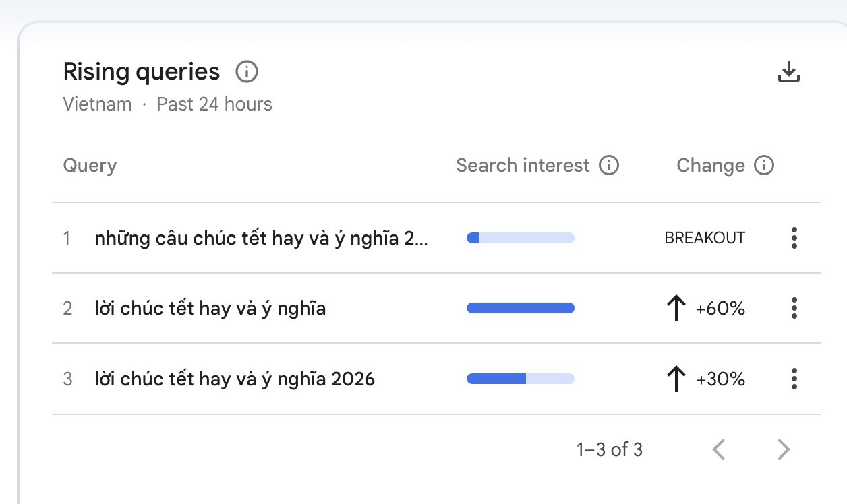The image size is (847, 504).
Task: Open the three-dot menu for query 1
Action: click(794, 238)
